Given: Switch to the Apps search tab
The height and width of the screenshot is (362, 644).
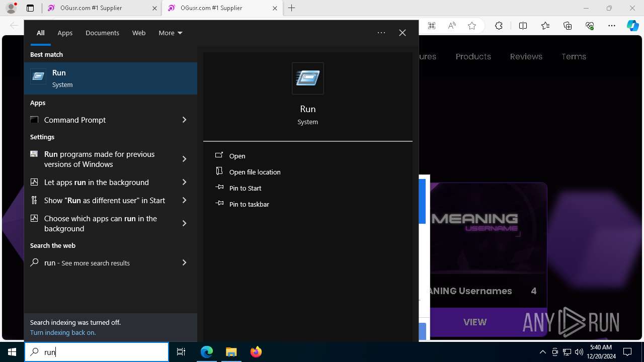Looking at the screenshot, I should (65, 33).
